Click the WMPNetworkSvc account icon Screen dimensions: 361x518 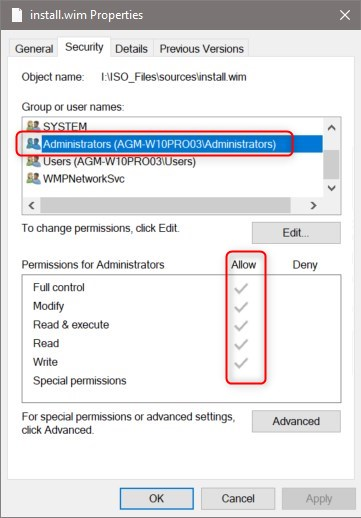[x=33, y=179]
